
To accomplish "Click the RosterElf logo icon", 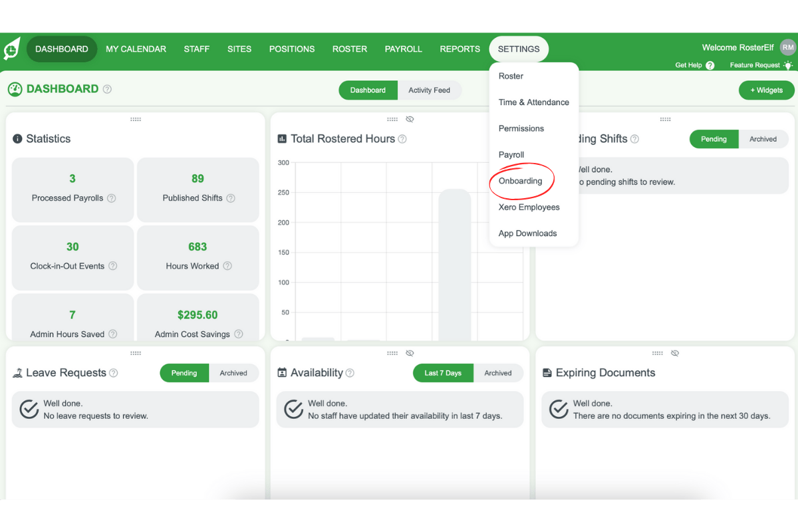I will click(x=11, y=49).
